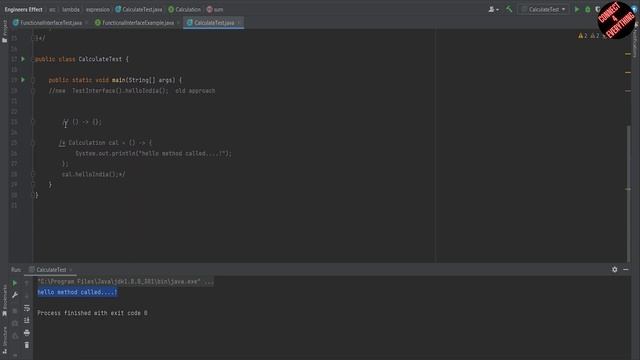This screenshot has width=640, height=360.
Task: Click the lambda breadcrumb in navigation bar
Action: coord(71,9)
